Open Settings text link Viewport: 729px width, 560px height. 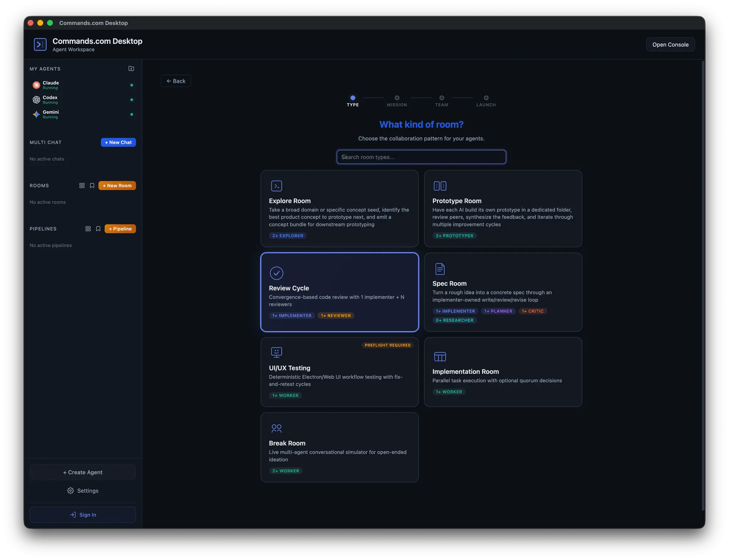click(x=88, y=491)
